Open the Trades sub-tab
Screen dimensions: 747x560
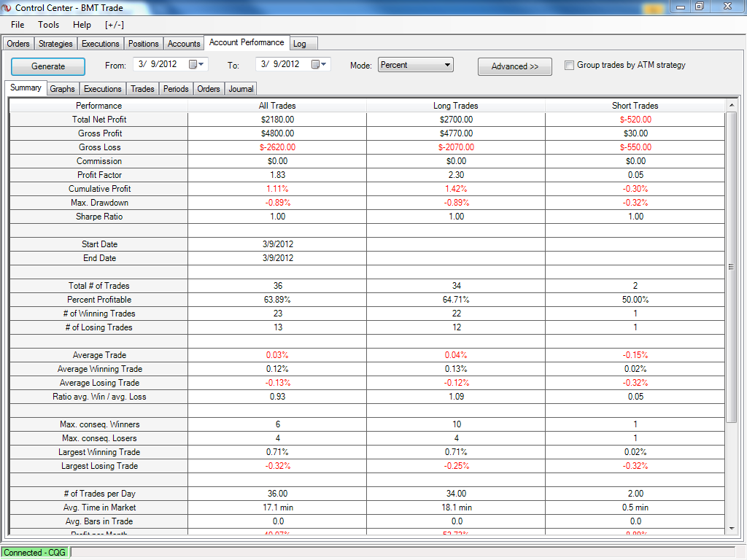(x=142, y=88)
